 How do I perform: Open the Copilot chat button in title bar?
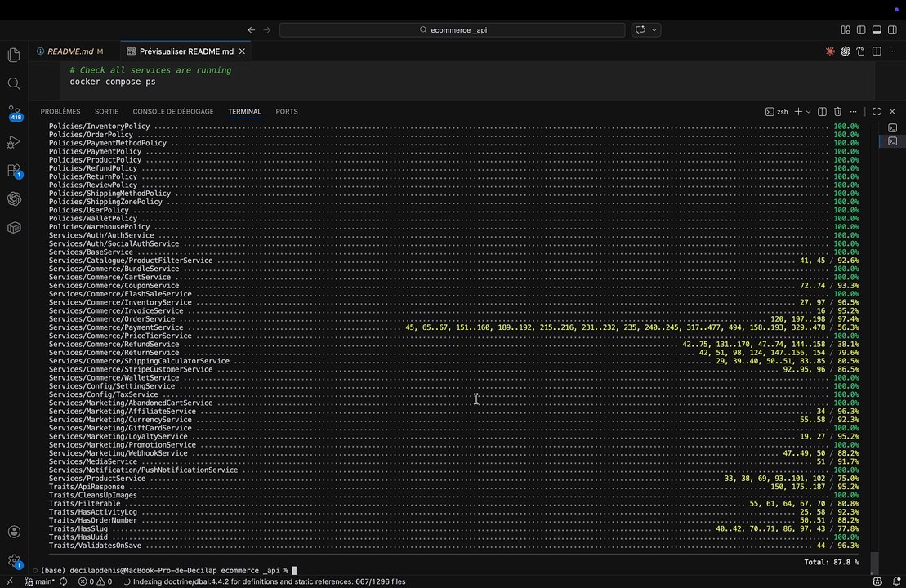tap(640, 30)
